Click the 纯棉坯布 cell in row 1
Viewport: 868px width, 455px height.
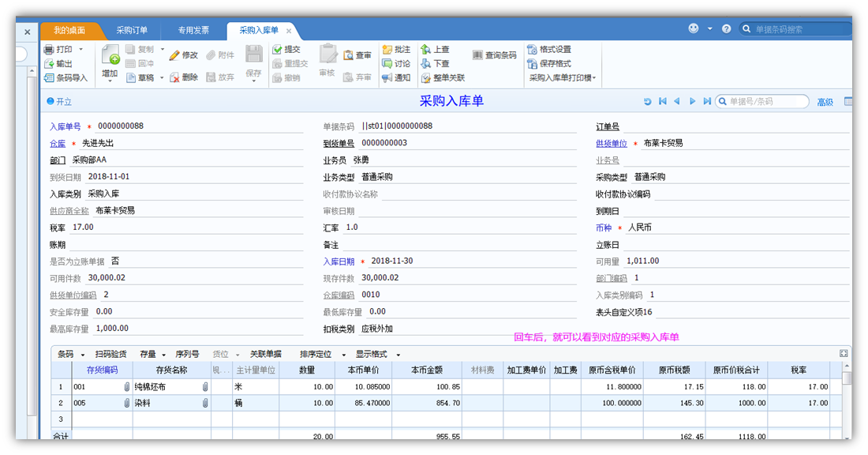click(171, 387)
